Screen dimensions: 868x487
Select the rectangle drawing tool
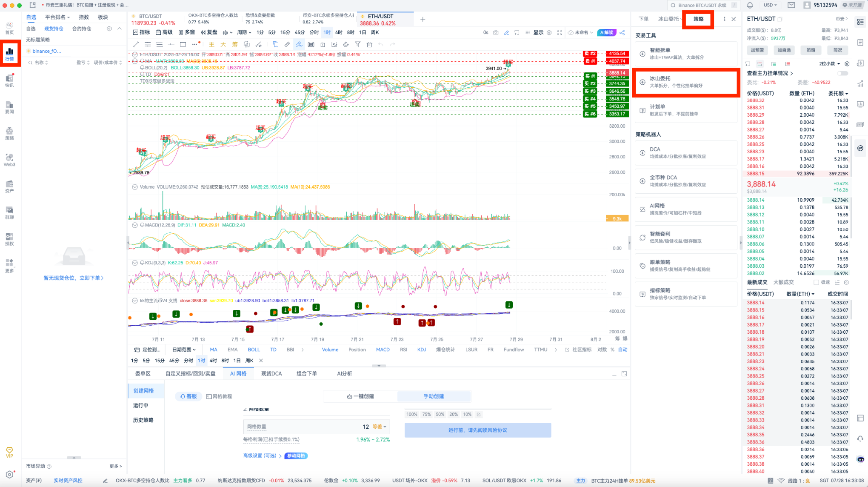coord(183,44)
